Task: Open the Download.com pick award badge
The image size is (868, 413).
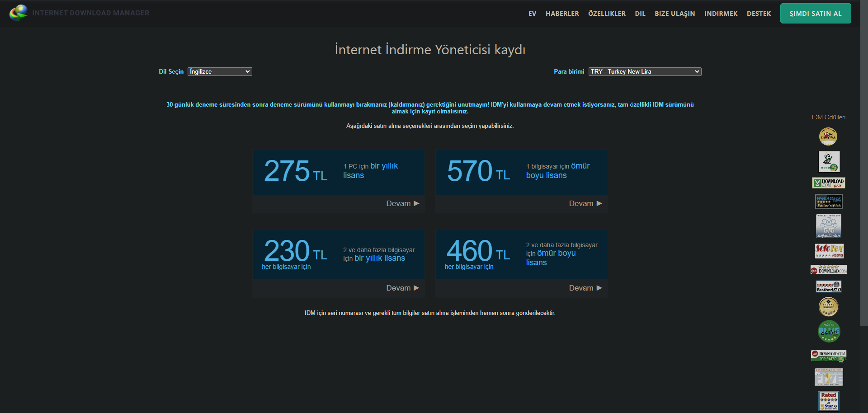Action: pos(829,183)
